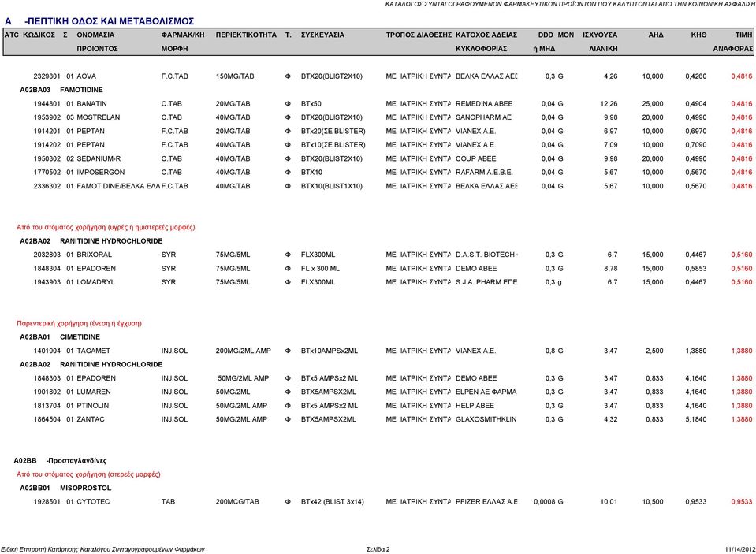This screenshot has height=554, width=756.
Task: Click the ΤΡΟΠΟΣ ΔΙΑΘΕΣΗΣ column header
Action: point(419,35)
